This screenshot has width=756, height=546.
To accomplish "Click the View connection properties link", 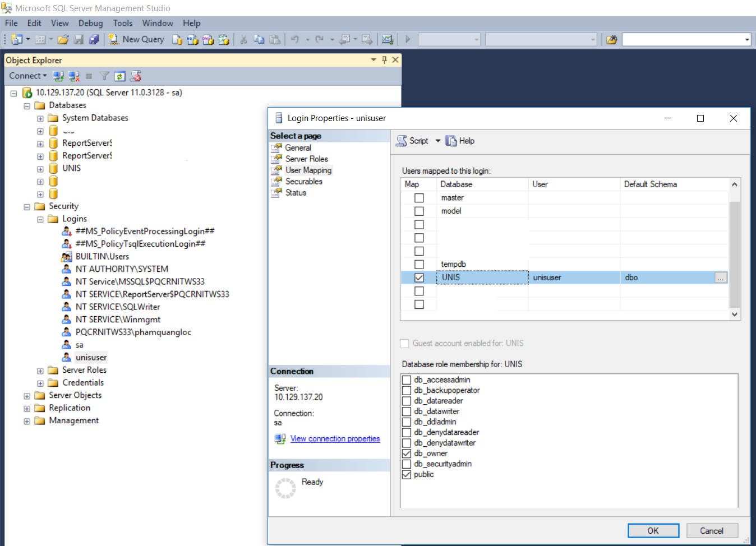I will pyautogui.click(x=335, y=438).
